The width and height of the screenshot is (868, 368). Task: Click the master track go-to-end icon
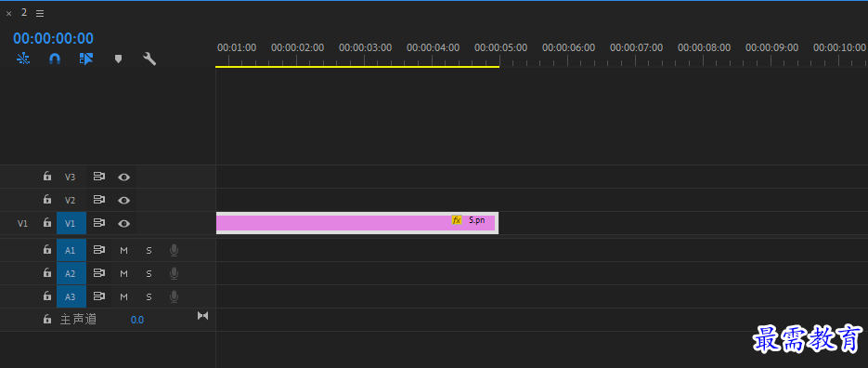pyautogui.click(x=203, y=316)
